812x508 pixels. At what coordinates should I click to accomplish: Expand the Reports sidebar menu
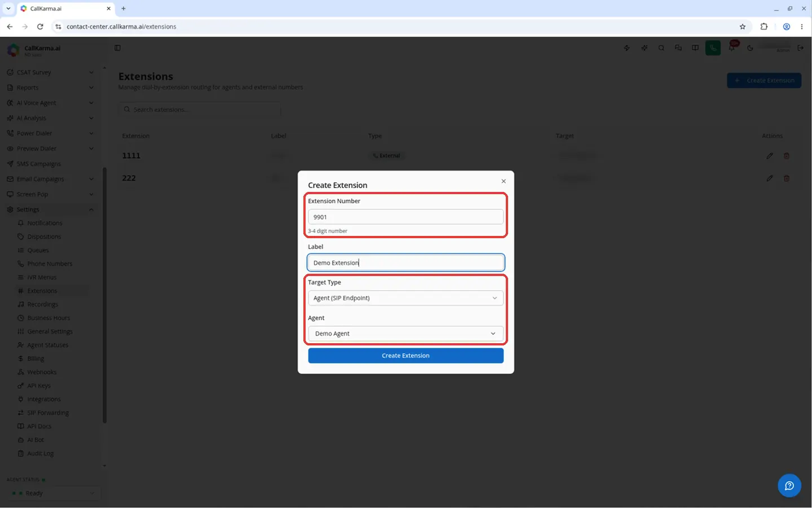pyautogui.click(x=50, y=87)
